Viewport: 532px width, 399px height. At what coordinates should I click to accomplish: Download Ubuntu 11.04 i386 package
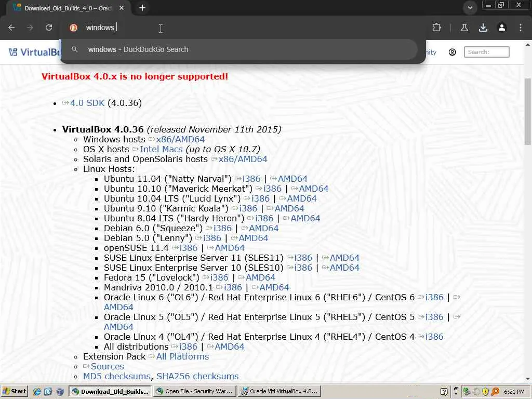tap(251, 179)
